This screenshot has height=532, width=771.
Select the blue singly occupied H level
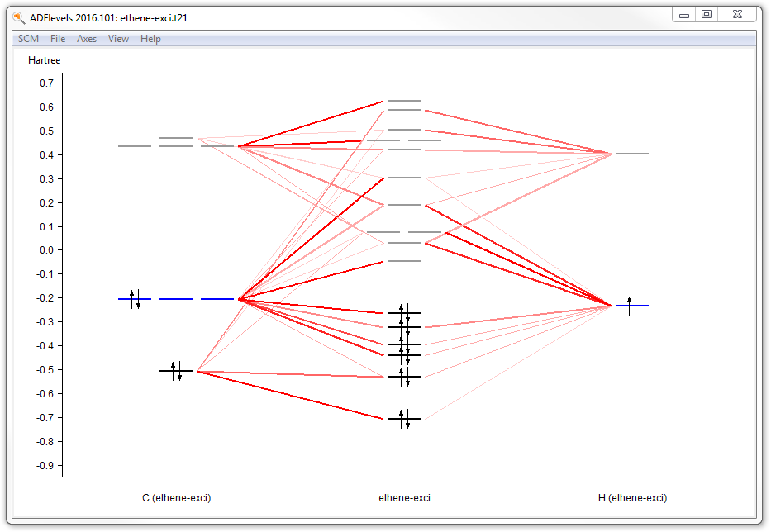pyautogui.click(x=632, y=306)
